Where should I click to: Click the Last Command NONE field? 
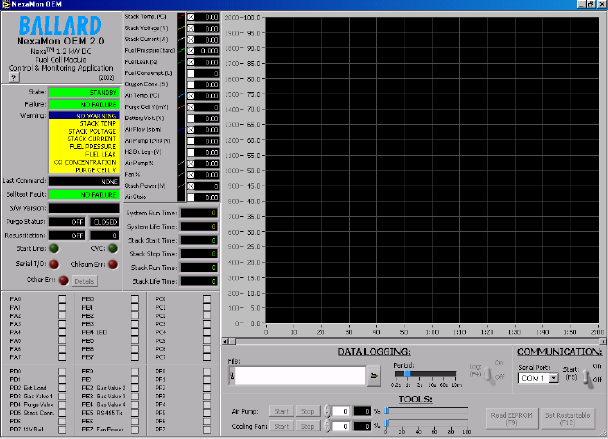tap(84, 181)
